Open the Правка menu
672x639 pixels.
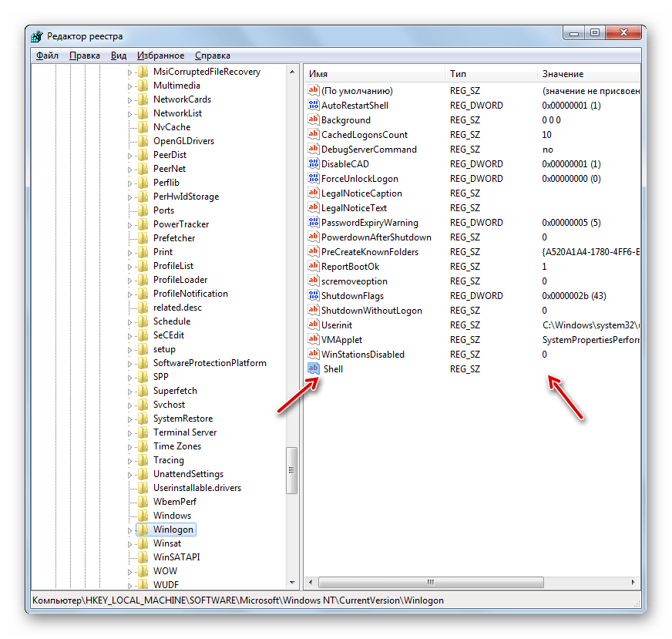pos(85,55)
